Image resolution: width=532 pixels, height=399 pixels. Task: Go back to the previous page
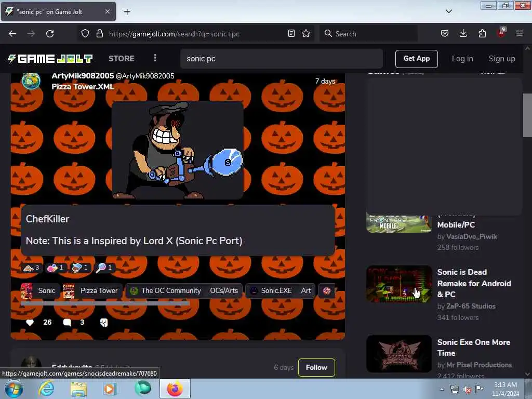coord(12,34)
